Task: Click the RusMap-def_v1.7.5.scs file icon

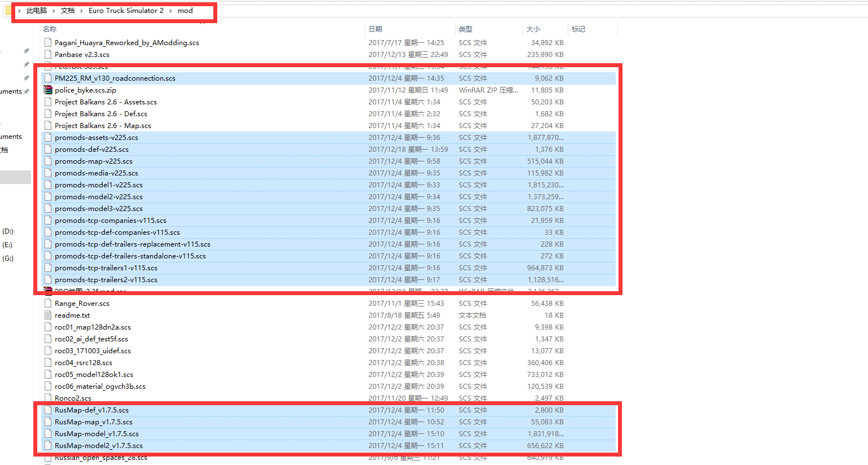Action: pyautogui.click(x=48, y=410)
